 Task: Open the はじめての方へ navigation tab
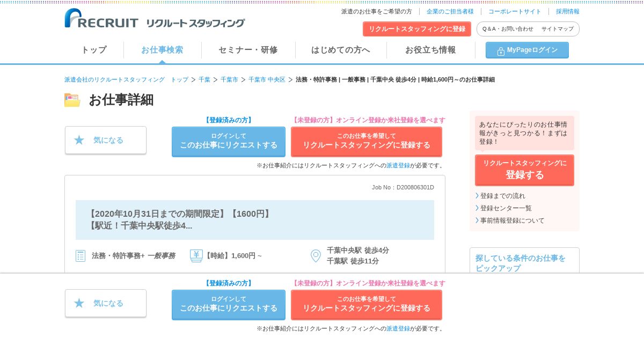341,50
